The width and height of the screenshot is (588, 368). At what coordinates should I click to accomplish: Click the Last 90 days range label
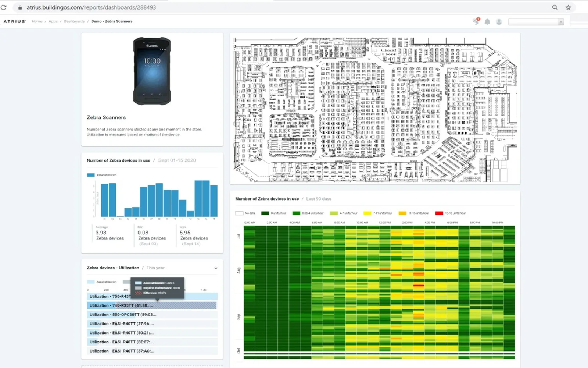coord(319,199)
